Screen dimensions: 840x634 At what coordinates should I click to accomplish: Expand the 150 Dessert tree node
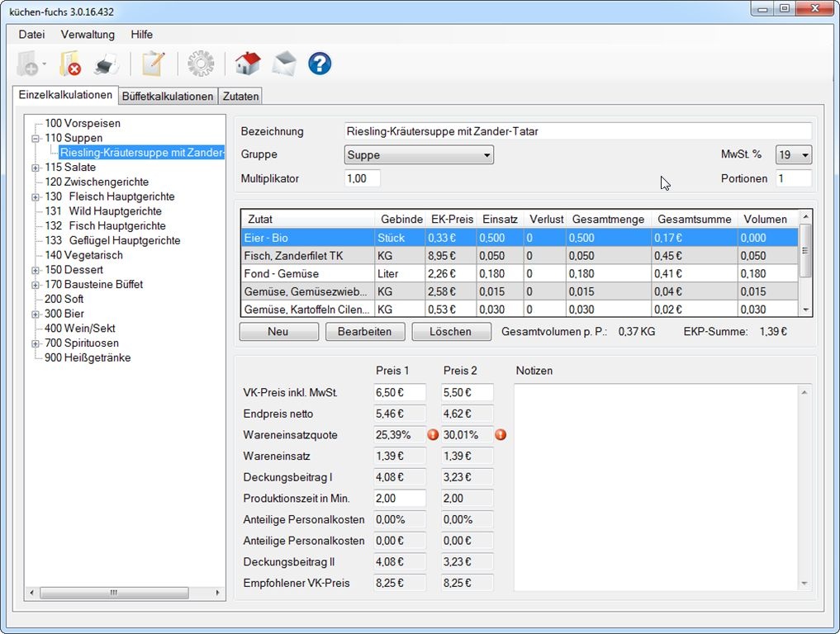[36, 271]
